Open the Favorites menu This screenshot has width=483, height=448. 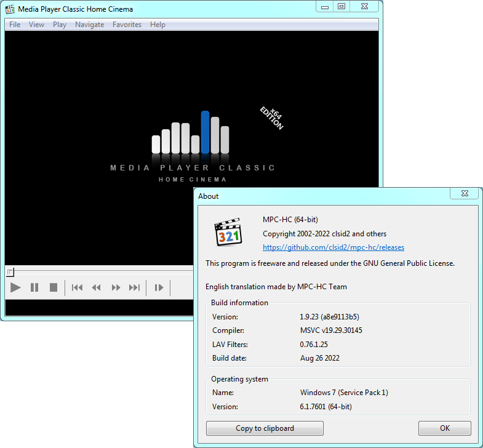click(x=127, y=25)
